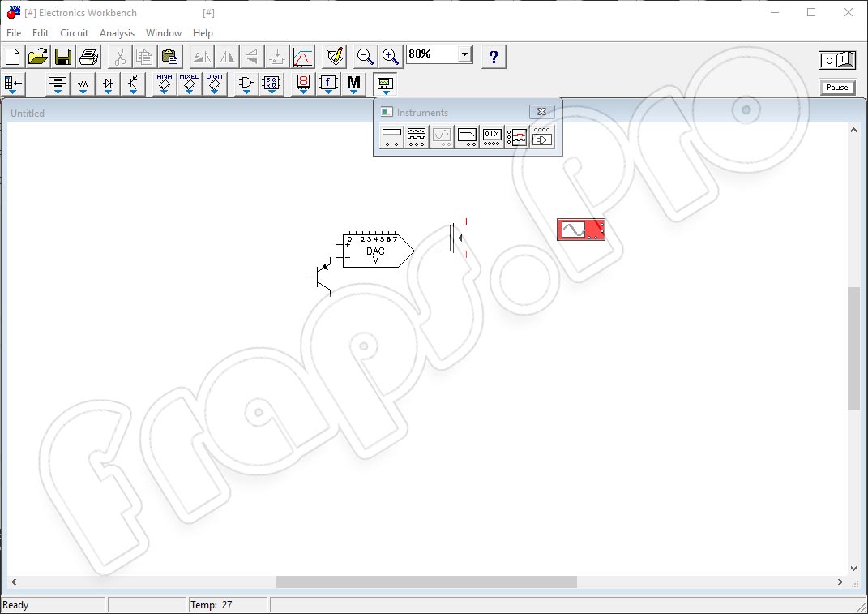Pick the Oscilloscope from the Instruments palette

coord(442,136)
